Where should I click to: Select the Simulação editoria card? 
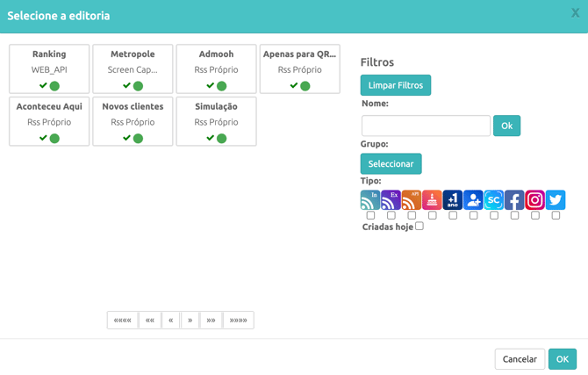(217, 121)
